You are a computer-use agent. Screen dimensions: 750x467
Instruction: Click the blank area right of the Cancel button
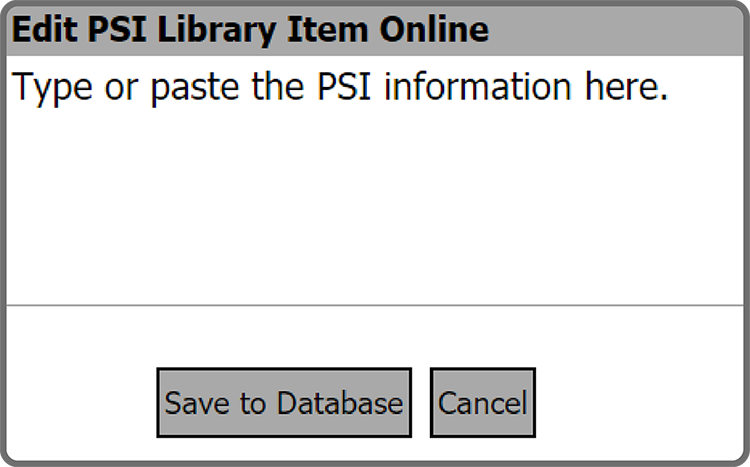click(640, 403)
